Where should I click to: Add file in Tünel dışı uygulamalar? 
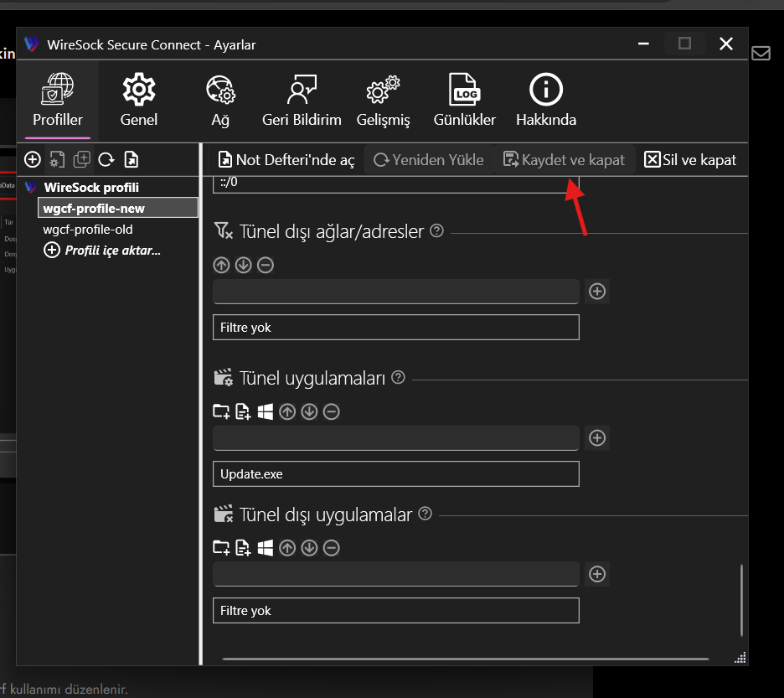243,548
